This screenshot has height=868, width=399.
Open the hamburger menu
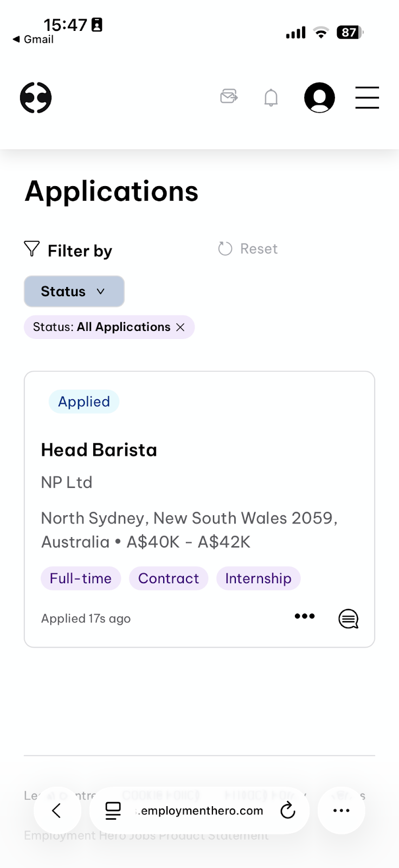367,98
